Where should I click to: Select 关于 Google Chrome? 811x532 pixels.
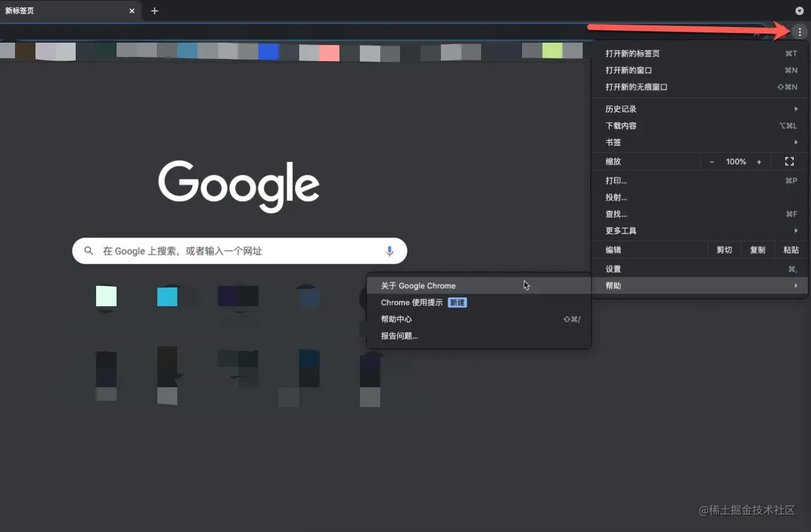pos(479,286)
